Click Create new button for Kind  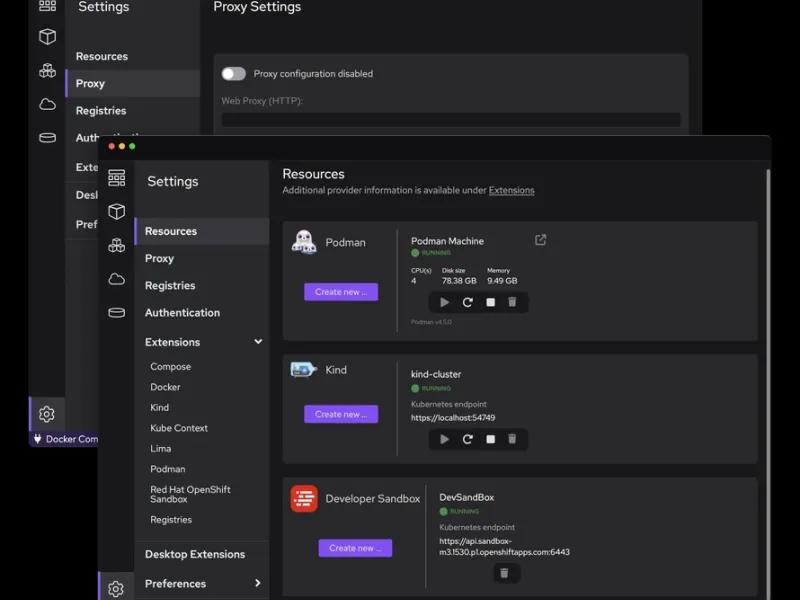click(x=341, y=414)
